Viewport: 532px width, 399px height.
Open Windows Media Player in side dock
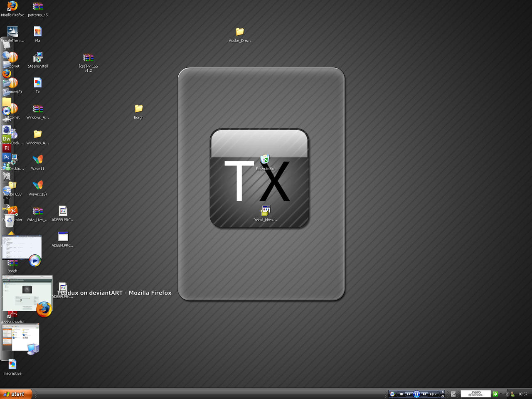(6, 111)
